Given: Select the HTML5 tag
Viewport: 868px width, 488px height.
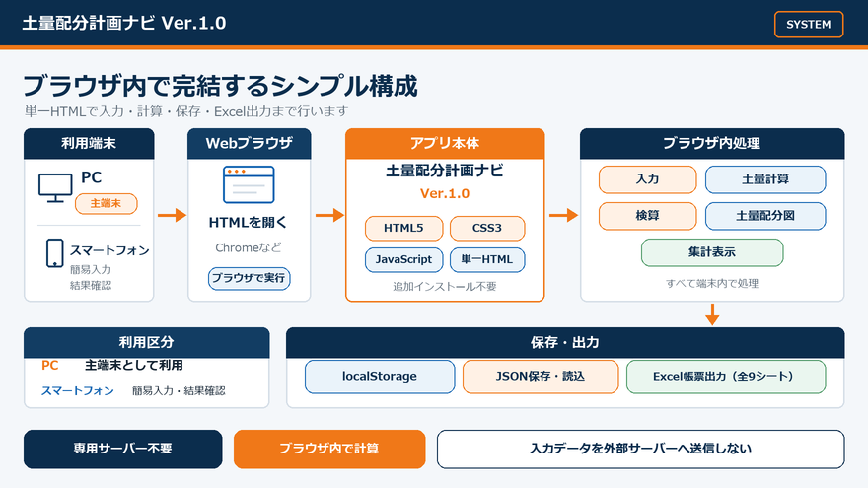Looking at the screenshot, I should [x=404, y=229].
